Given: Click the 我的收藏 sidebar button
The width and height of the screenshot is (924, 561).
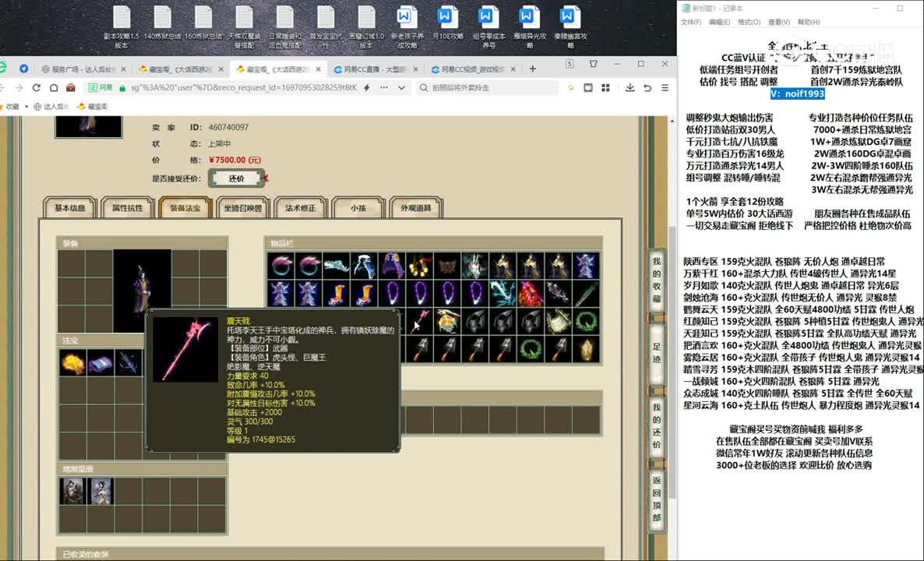Looking at the screenshot, I should pyautogui.click(x=657, y=280).
